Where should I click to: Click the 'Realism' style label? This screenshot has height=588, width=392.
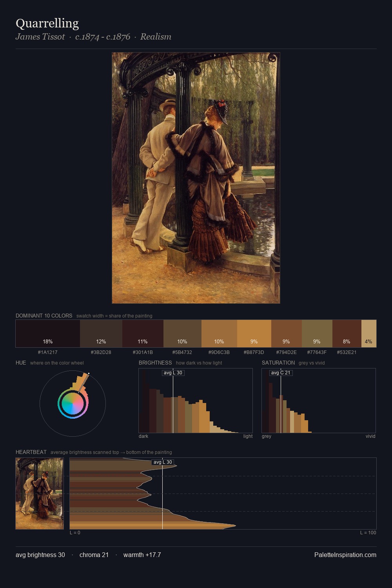pyautogui.click(x=156, y=36)
